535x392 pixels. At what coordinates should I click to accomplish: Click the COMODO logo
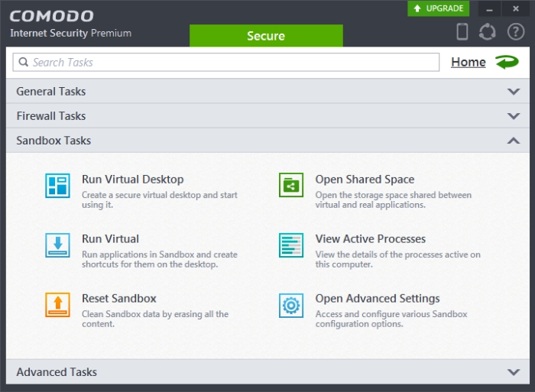pos(51,16)
